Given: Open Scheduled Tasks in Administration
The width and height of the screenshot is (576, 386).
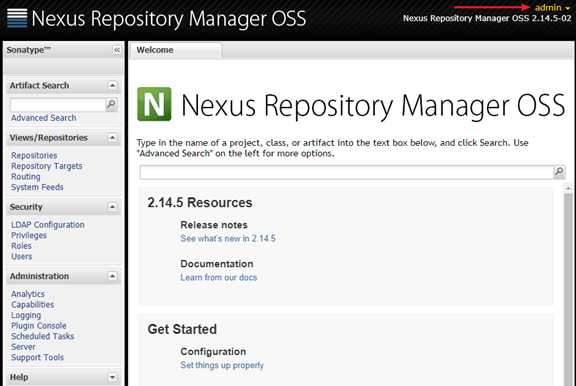Looking at the screenshot, I should click(43, 336).
